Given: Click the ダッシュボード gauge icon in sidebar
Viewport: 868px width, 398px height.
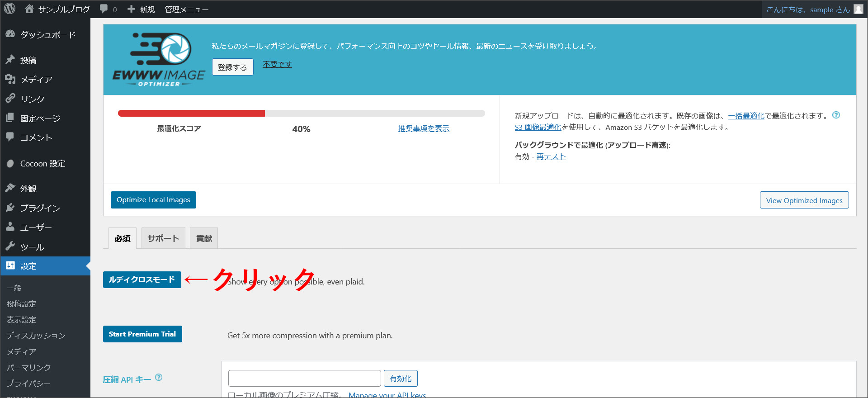Looking at the screenshot, I should 10,34.
